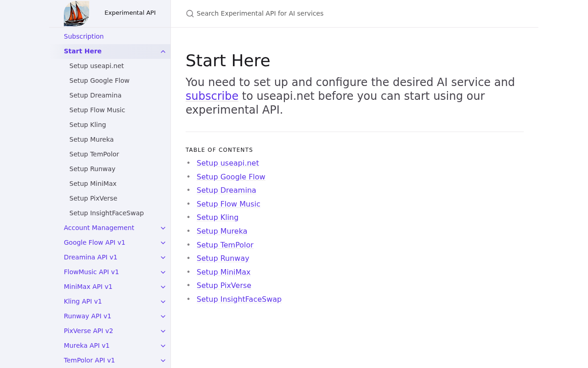Expand the FlowMusic API v1 chevron
Image resolution: width=588 pixels, height=368 pixels.
[163, 272]
